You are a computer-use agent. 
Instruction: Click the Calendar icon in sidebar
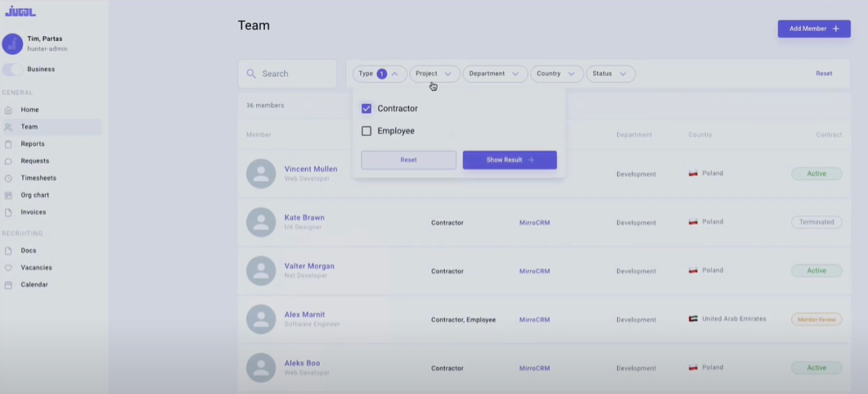[8, 285]
